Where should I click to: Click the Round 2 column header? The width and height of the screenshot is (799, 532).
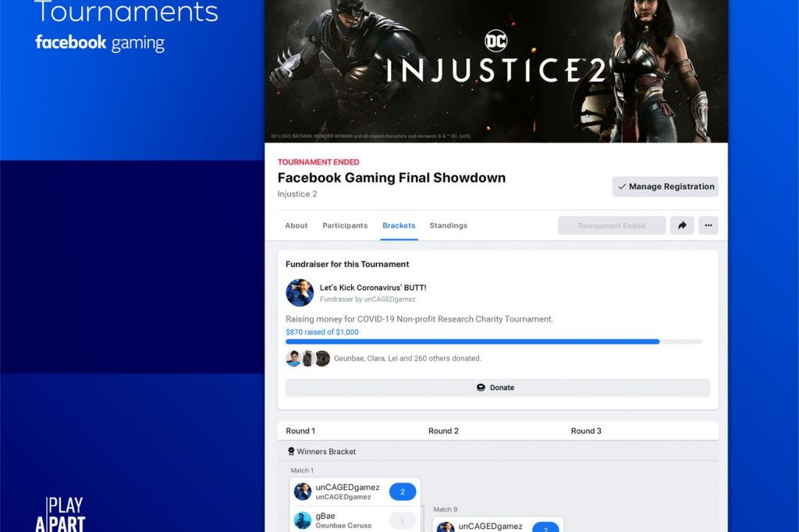[x=443, y=431]
